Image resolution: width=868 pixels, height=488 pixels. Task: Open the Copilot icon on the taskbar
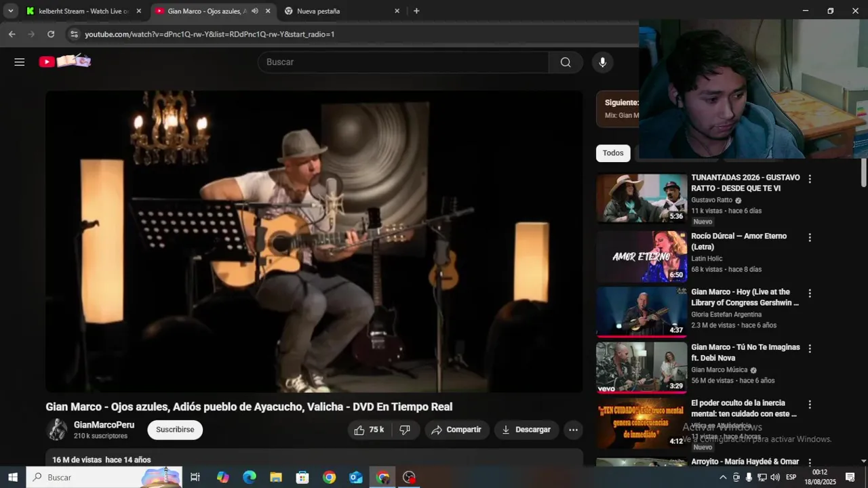[223, 477]
